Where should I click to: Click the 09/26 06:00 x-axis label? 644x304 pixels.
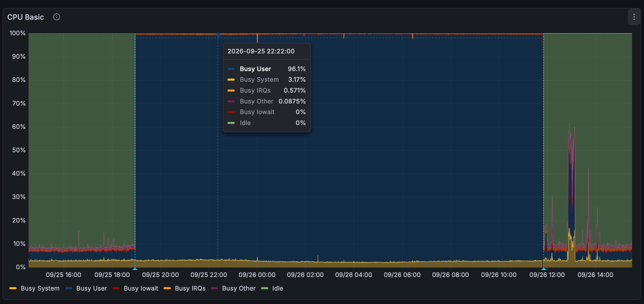pos(402,275)
